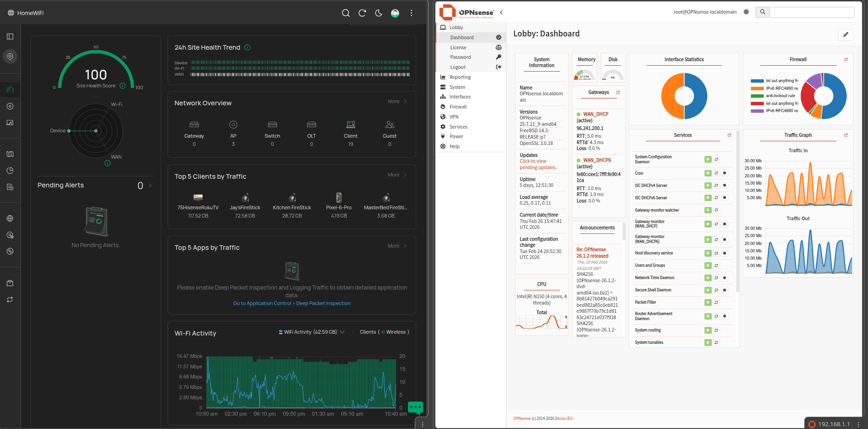Image resolution: width=868 pixels, height=429 pixels.
Task: Click the OPNsense search input field
Action: 812,12
